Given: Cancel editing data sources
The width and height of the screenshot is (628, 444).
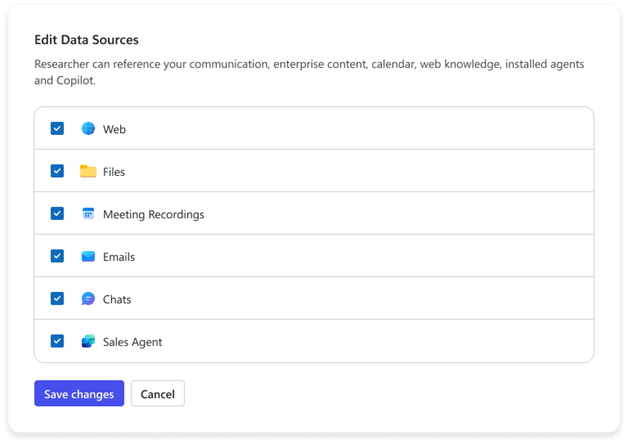Looking at the screenshot, I should pos(158,394).
